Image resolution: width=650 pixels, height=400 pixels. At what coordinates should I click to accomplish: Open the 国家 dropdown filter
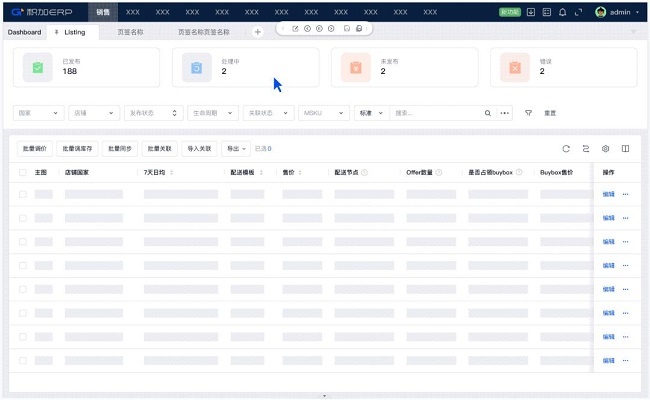click(38, 113)
